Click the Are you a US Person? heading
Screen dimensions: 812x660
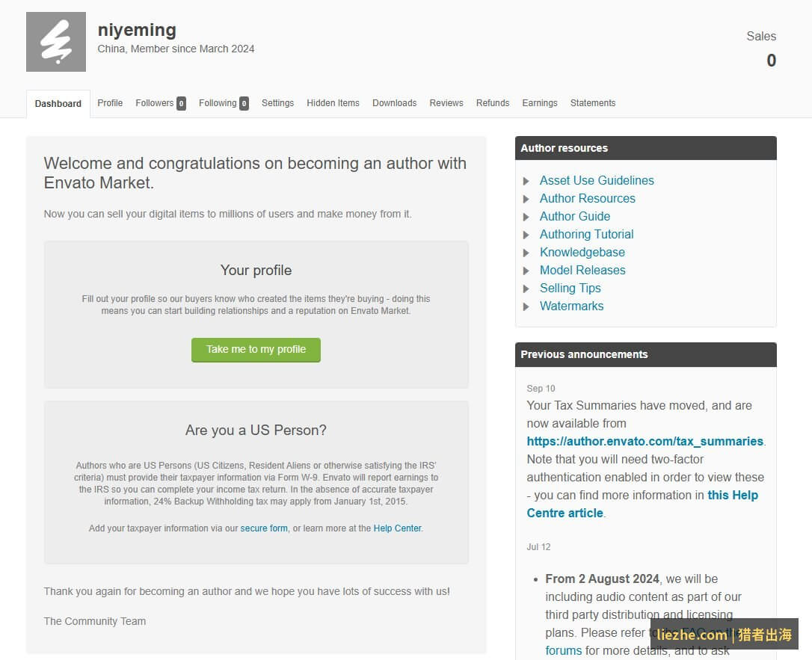click(256, 431)
